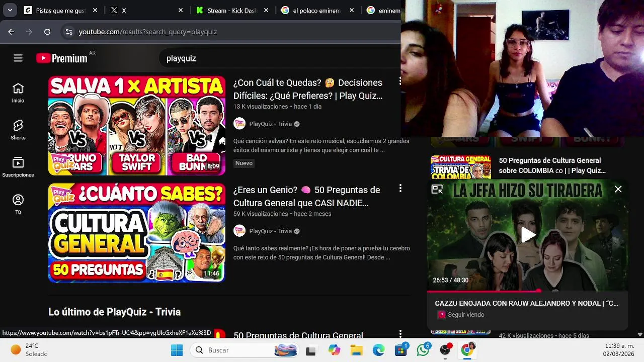The width and height of the screenshot is (644, 362).
Task: View site information icon in address bar
Action: tap(69, 32)
